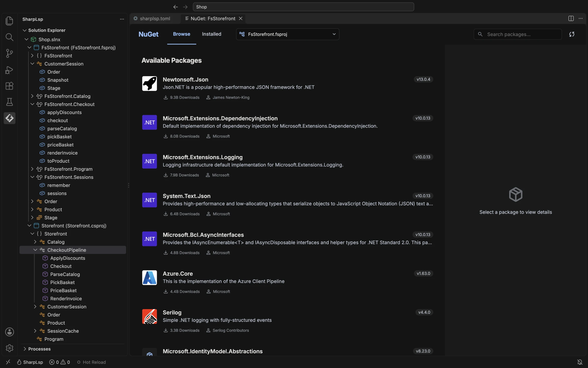The image size is (588, 368).
Task: Click the remote window status icon
Action: click(x=8, y=362)
